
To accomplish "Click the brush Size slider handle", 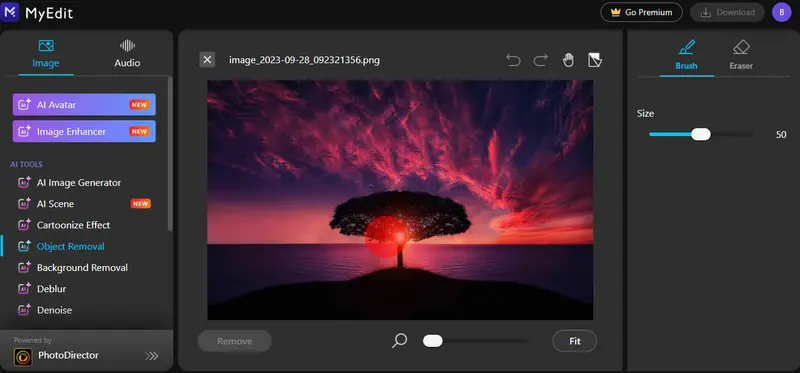I will point(701,134).
